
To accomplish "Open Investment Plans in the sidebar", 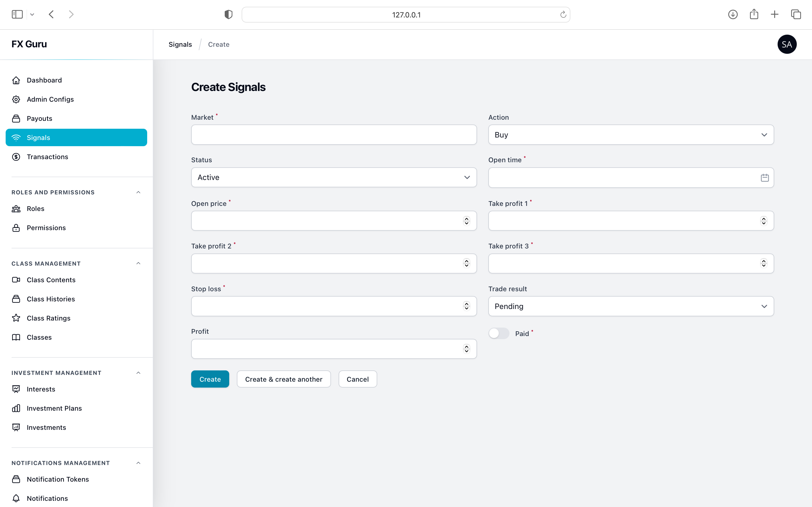I will 54,408.
